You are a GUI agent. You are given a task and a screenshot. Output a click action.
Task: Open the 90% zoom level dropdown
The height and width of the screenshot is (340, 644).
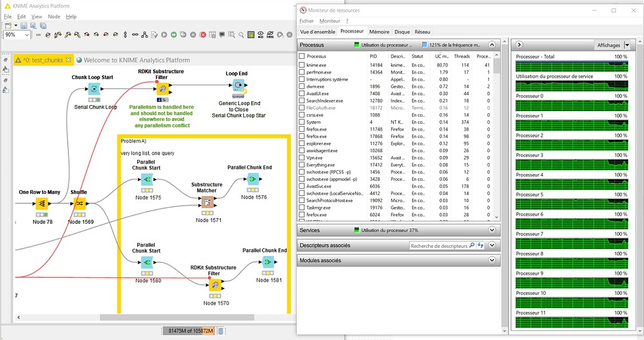tap(27, 35)
